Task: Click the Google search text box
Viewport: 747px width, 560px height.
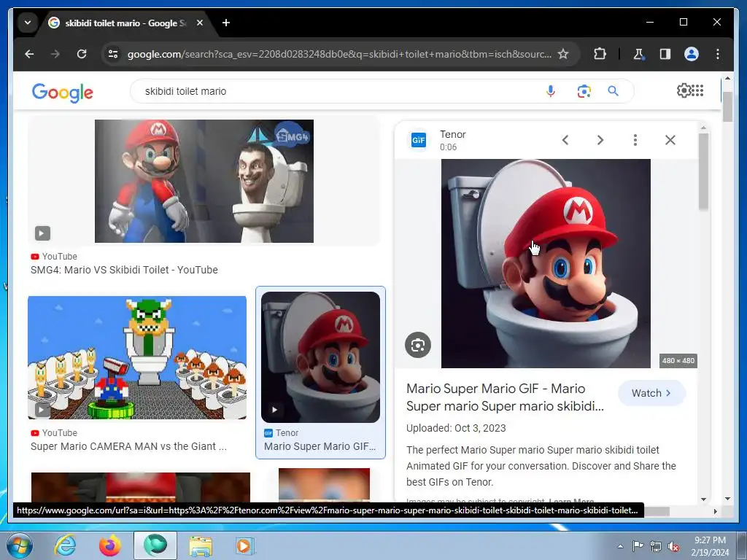Action: coord(333,91)
